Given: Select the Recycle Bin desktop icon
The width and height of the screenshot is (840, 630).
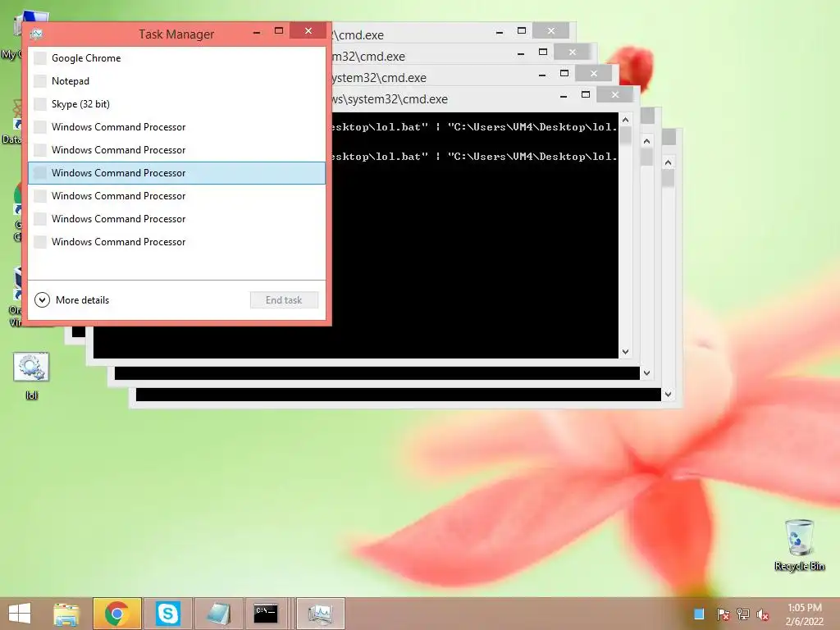Looking at the screenshot, I should [x=799, y=546].
